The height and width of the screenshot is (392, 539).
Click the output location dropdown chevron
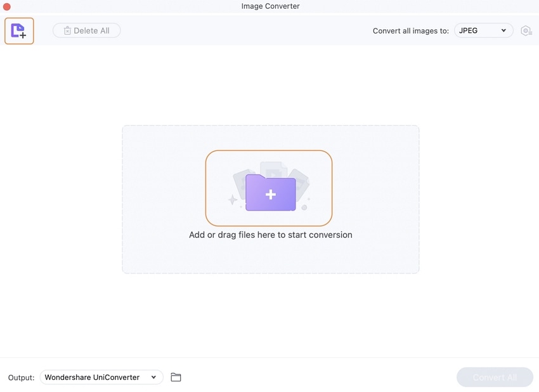pyautogui.click(x=153, y=377)
